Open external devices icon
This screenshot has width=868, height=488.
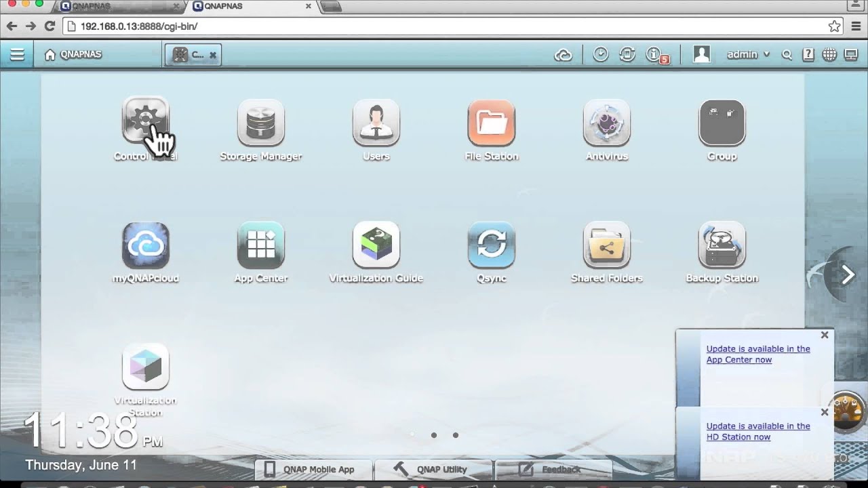point(627,54)
